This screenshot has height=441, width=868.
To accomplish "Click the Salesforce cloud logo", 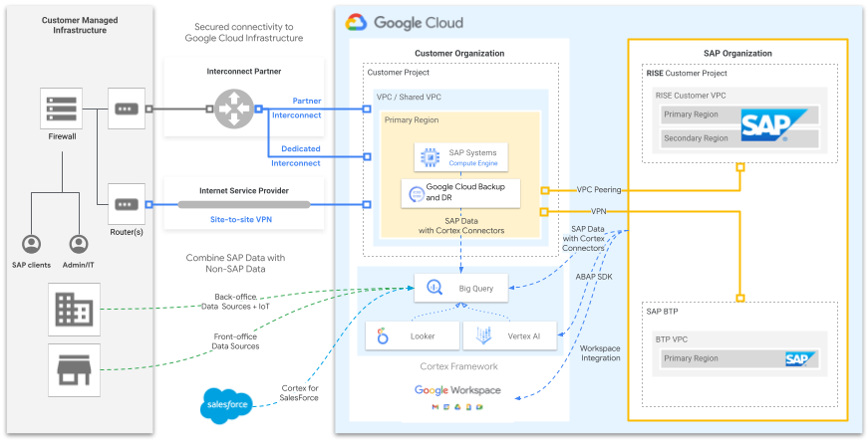I will pyautogui.click(x=226, y=404).
